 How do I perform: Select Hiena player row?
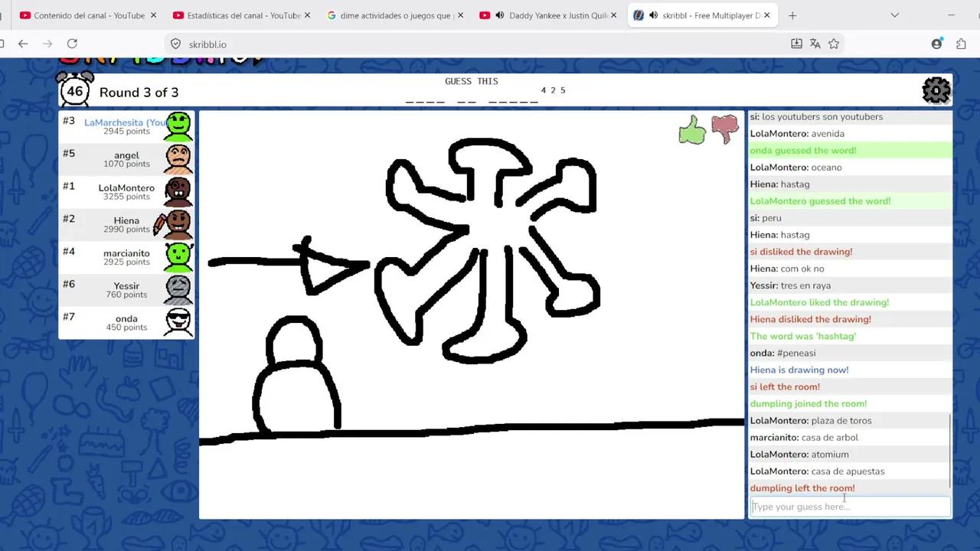click(126, 224)
